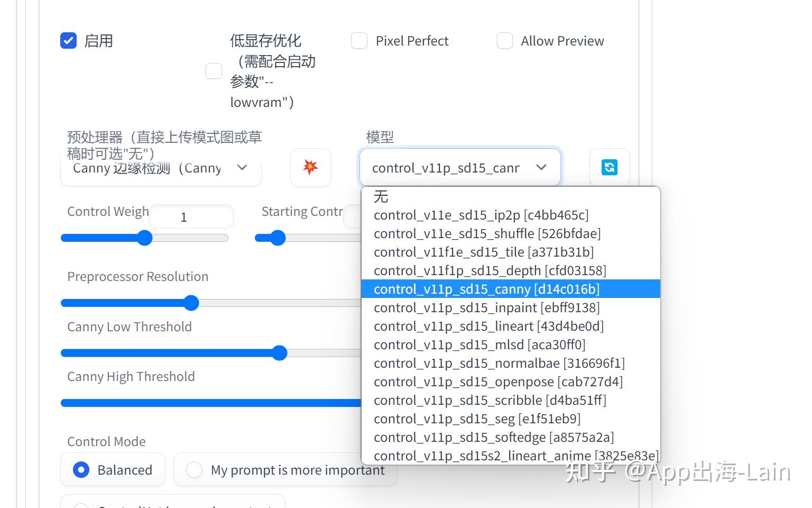The image size is (812, 508).
Task: Enable Allow Preview
Action: coord(504,40)
